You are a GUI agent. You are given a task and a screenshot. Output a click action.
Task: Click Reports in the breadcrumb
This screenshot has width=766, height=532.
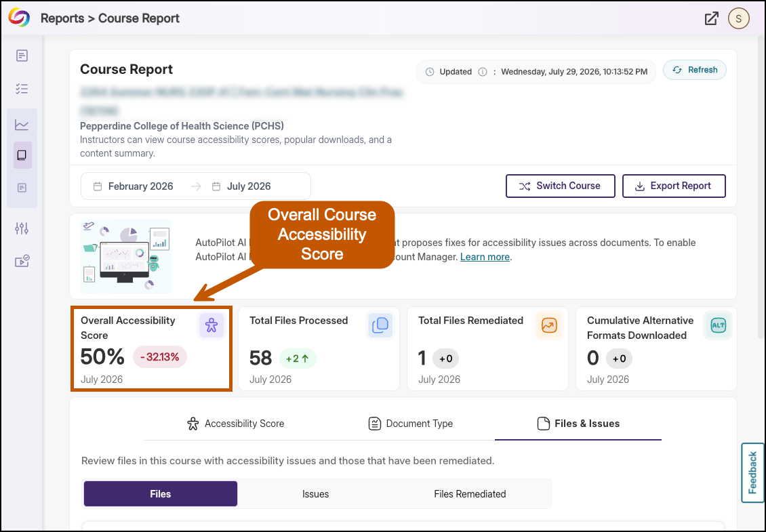click(62, 18)
